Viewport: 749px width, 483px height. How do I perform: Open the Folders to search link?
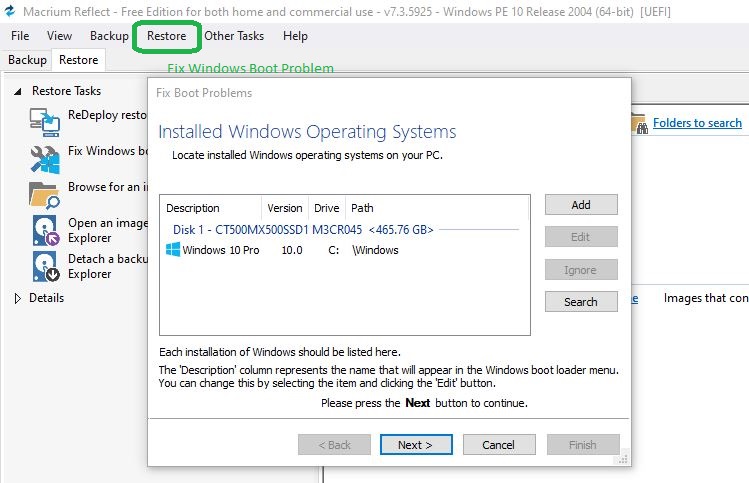click(x=697, y=123)
